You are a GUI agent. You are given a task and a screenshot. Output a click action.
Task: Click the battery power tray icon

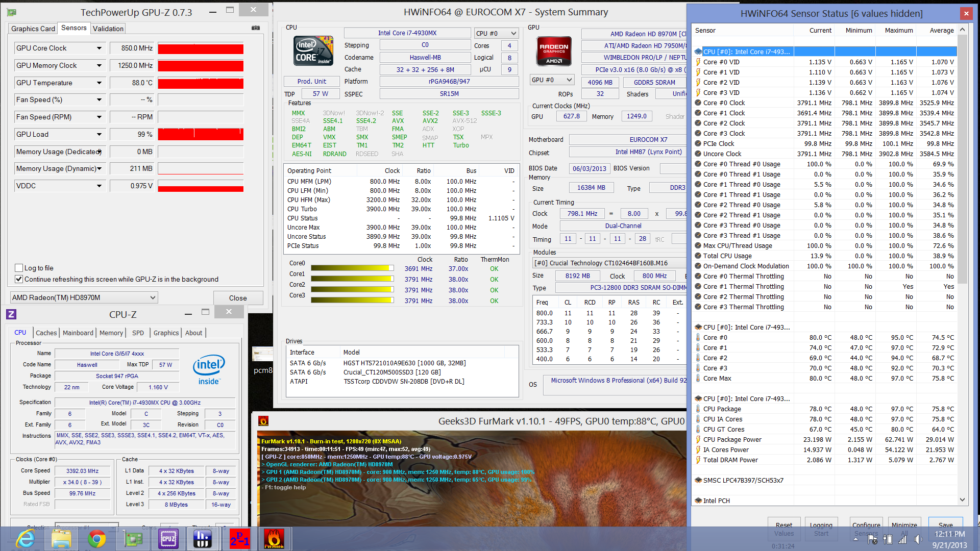coord(888,539)
